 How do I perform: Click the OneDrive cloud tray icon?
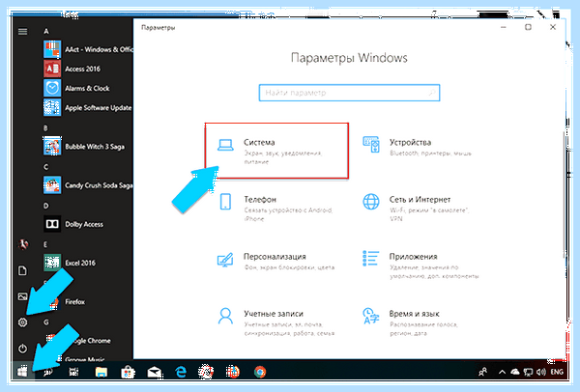514,372
